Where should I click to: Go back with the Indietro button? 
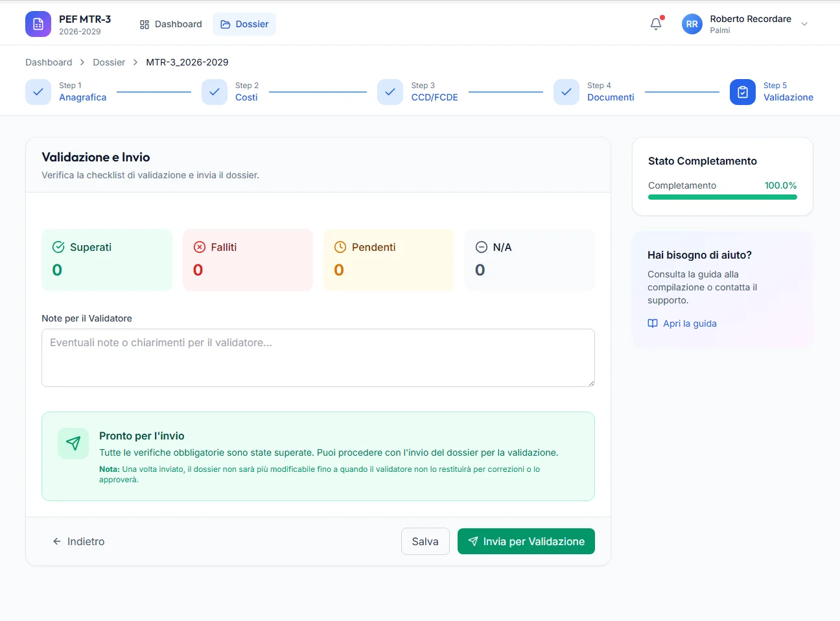[x=78, y=541]
